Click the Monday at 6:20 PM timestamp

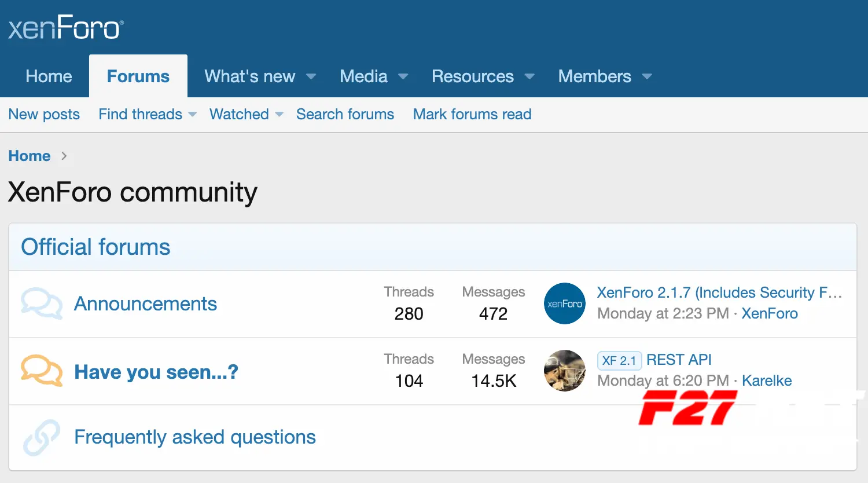(663, 380)
